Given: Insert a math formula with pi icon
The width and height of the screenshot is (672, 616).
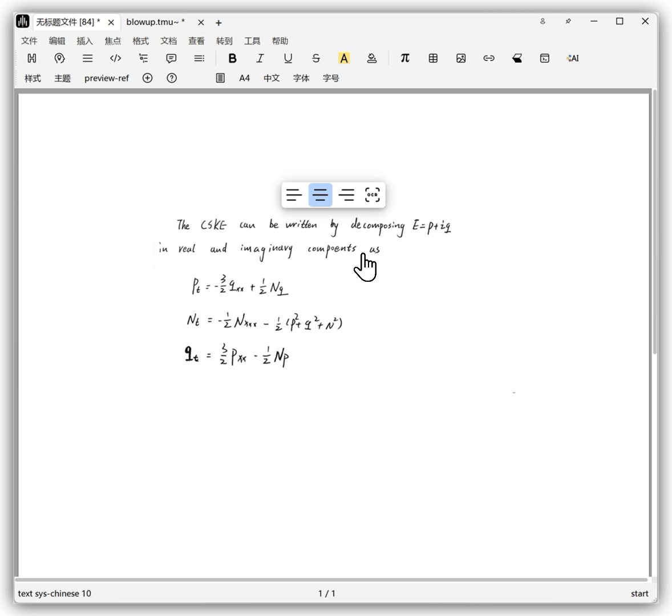Looking at the screenshot, I should (x=405, y=58).
